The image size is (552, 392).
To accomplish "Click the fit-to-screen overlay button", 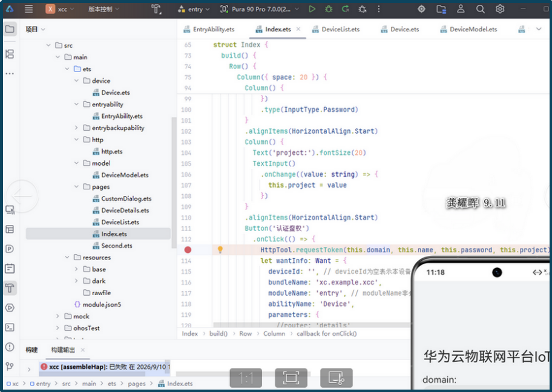I will (x=291, y=378).
